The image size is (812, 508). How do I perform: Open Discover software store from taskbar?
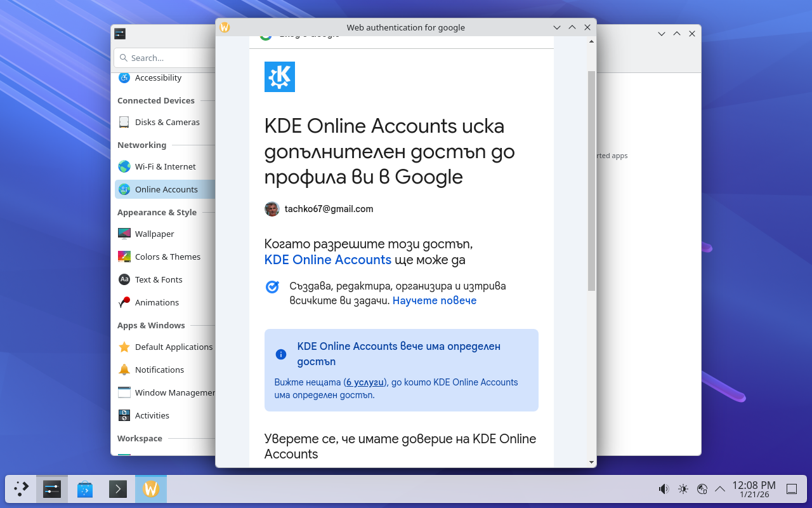[x=85, y=489]
